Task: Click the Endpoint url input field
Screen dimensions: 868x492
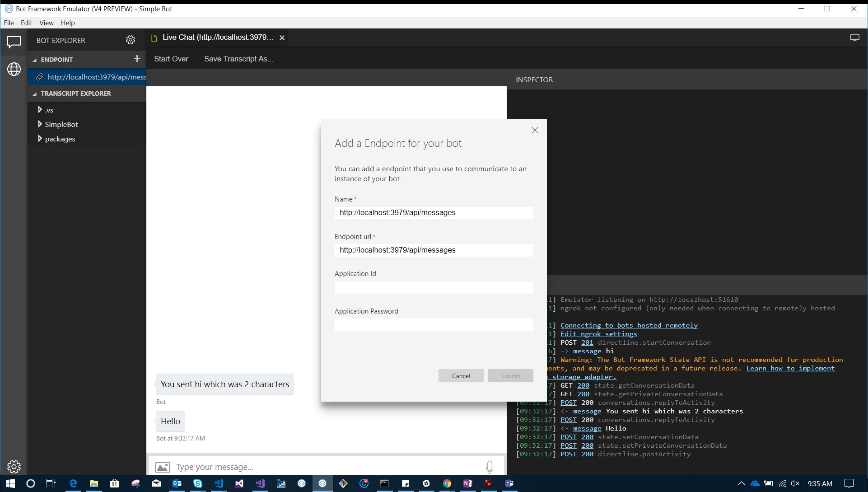Action: point(433,250)
